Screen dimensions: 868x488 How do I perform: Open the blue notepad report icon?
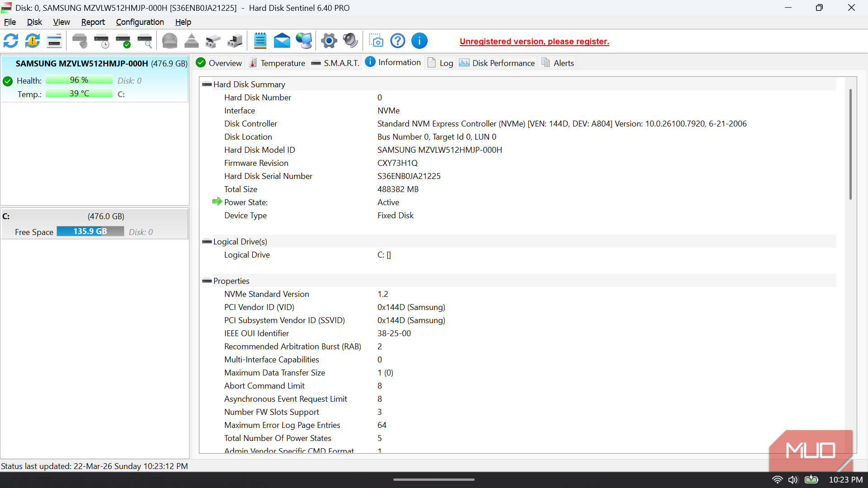(260, 41)
